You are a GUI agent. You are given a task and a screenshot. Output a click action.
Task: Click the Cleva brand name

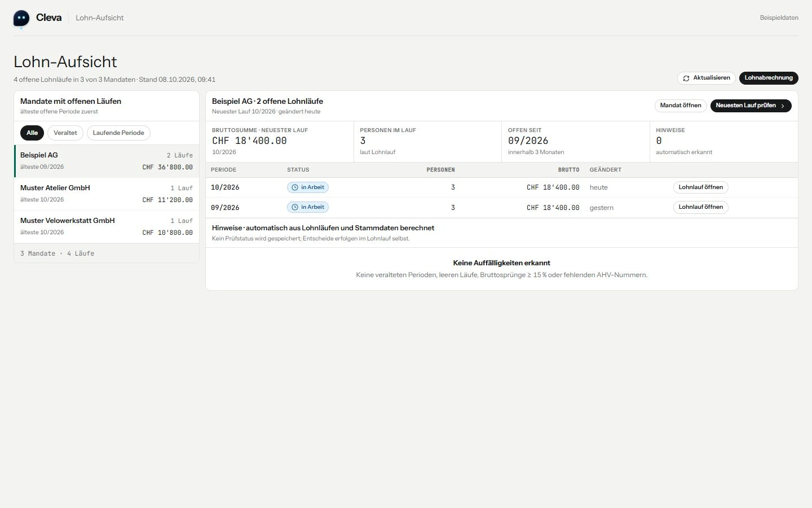tap(49, 18)
